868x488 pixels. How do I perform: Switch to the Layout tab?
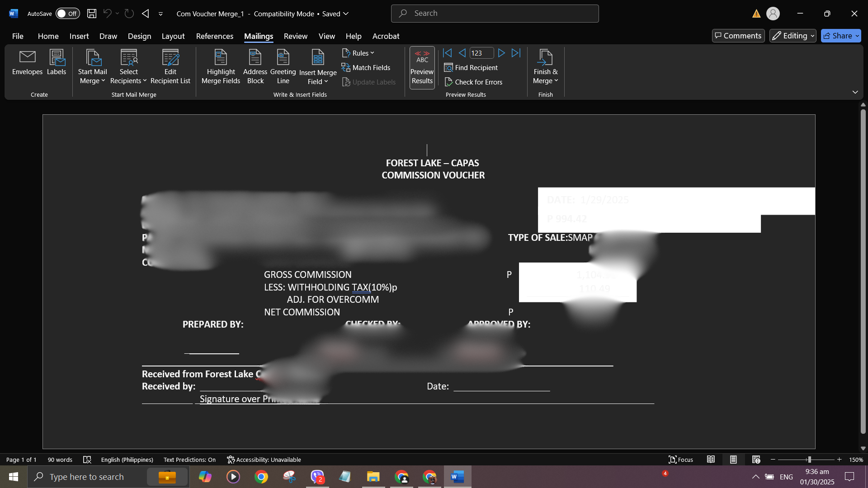pyautogui.click(x=173, y=36)
